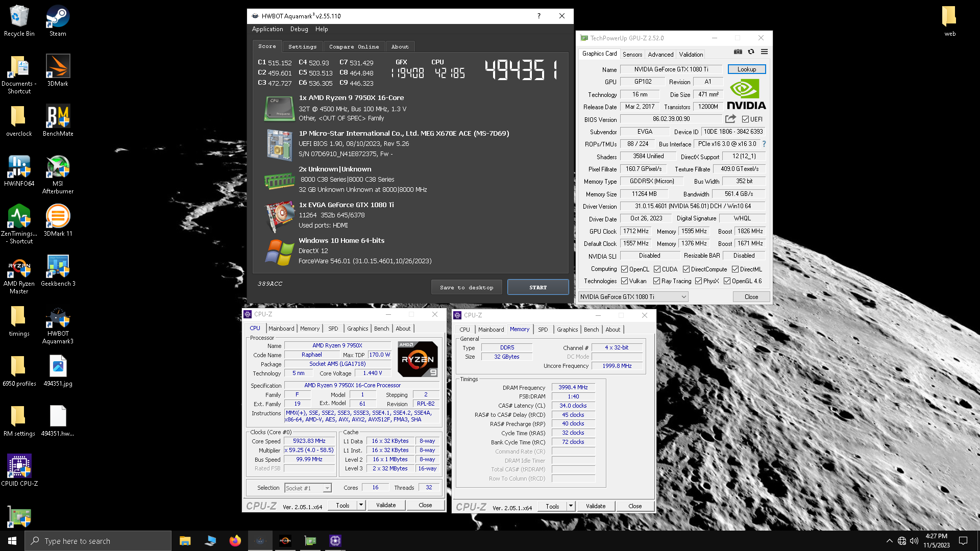This screenshot has height=551, width=980.
Task: Open the Help menu in Aquamark
Action: (322, 29)
